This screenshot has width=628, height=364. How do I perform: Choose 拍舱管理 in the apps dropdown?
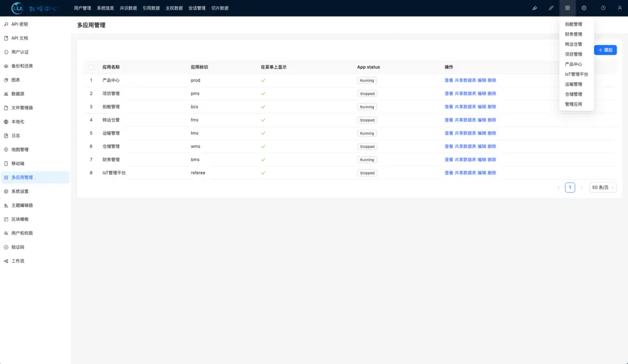pos(577,25)
